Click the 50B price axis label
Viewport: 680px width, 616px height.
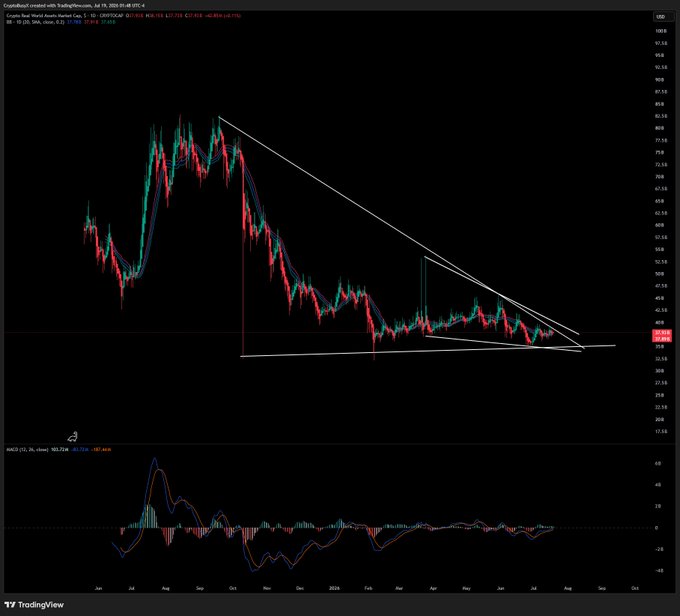click(x=660, y=274)
